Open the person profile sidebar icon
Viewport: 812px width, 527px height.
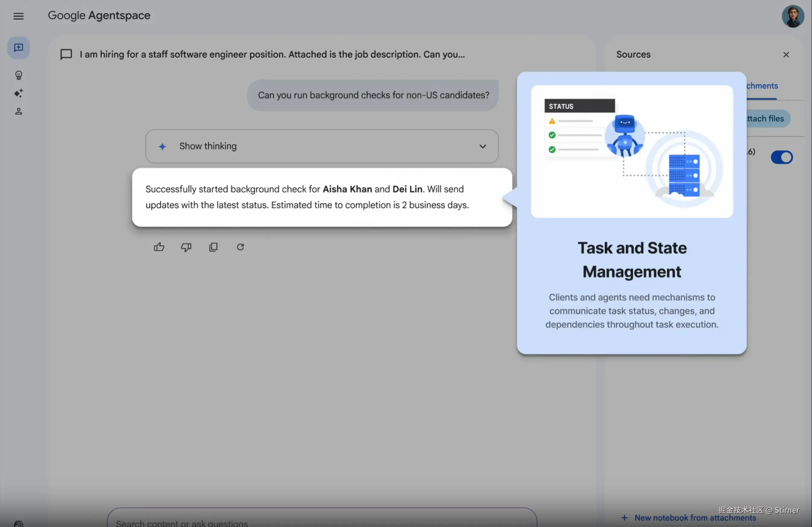[x=18, y=111]
